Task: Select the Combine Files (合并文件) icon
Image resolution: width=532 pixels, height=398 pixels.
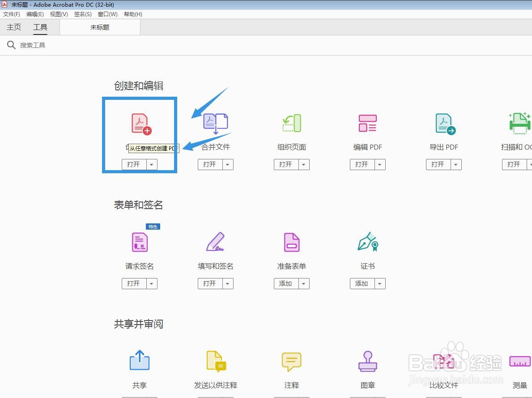Action: click(216, 123)
